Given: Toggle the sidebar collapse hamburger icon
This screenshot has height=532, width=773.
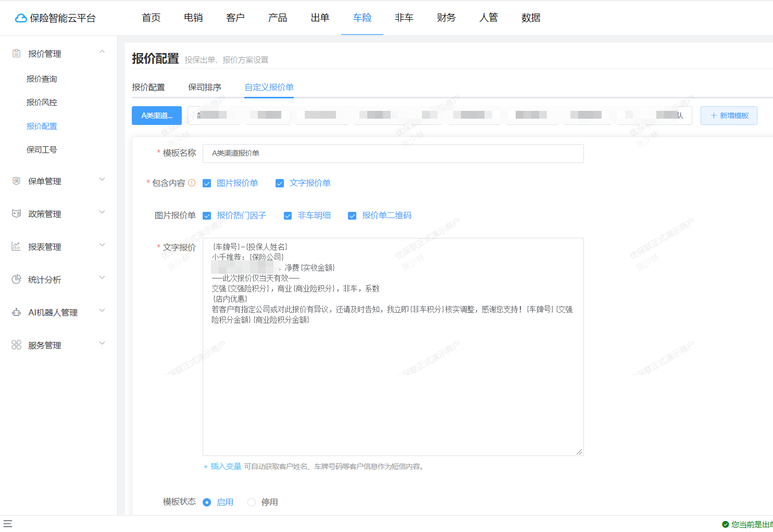Looking at the screenshot, I should click(7, 524).
